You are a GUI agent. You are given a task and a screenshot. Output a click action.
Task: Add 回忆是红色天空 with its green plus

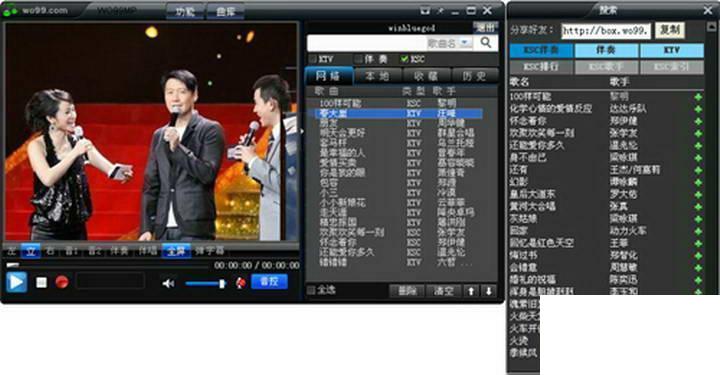[x=698, y=243]
